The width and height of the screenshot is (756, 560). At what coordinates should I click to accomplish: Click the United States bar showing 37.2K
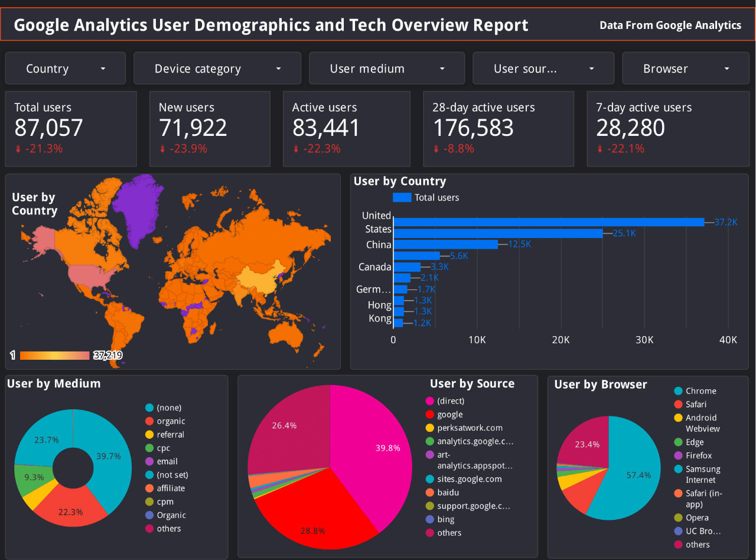point(549,222)
